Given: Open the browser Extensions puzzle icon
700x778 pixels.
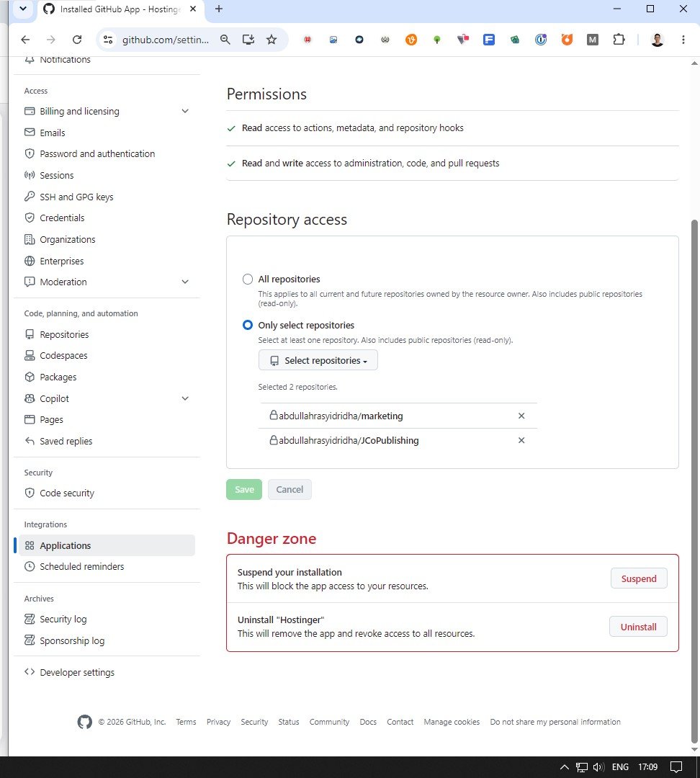Looking at the screenshot, I should (x=619, y=40).
